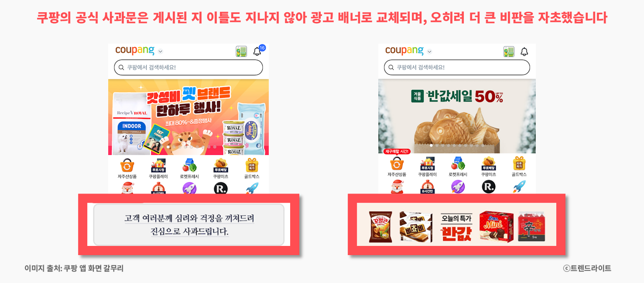Click the search field in left screenshot
The height and width of the screenshot is (283, 644).
tap(188, 68)
